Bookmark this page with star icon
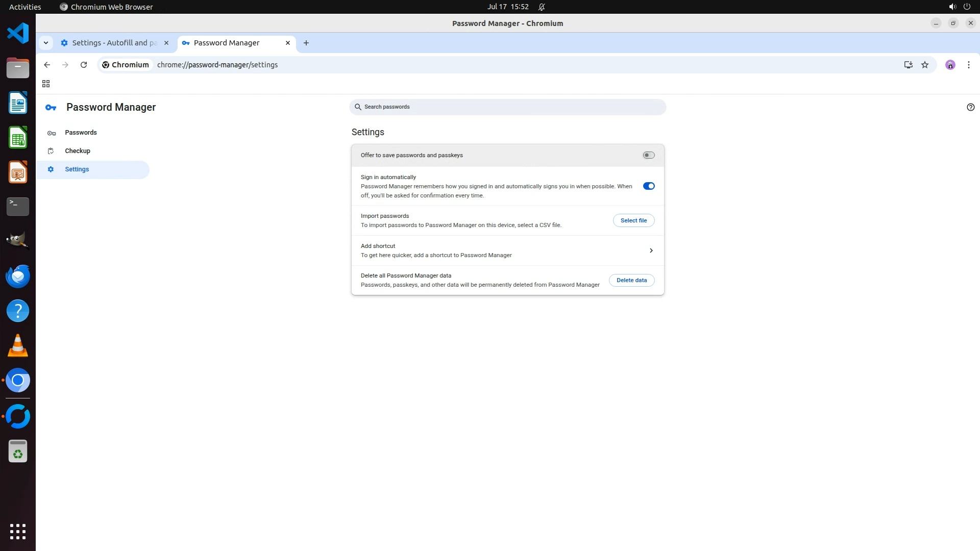The image size is (980, 551). (x=925, y=65)
